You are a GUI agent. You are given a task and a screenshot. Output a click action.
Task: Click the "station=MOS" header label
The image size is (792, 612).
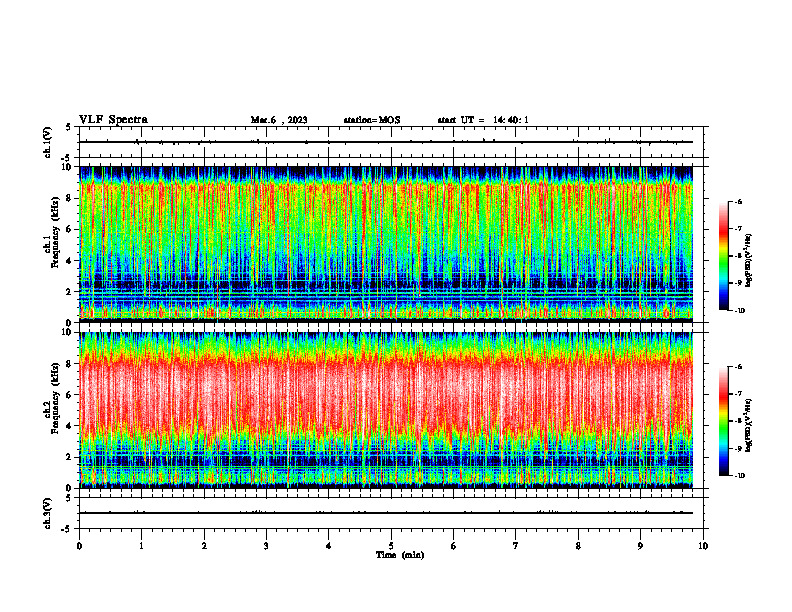372,120
